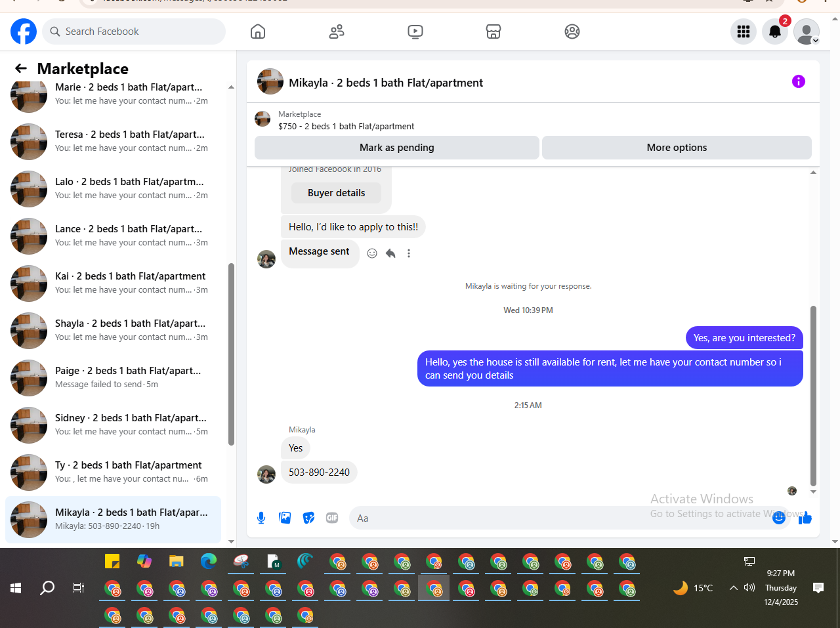Open the Friends icon in top navigation
This screenshot has height=628, width=840.
[x=337, y=31]
